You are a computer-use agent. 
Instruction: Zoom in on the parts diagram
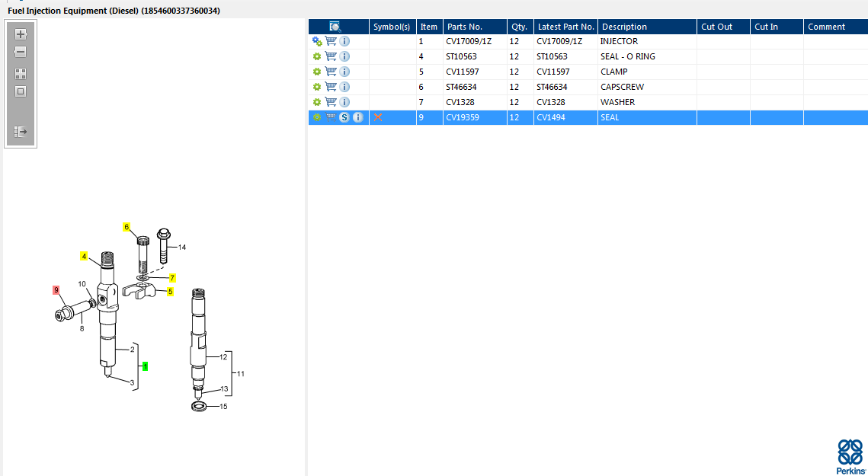[21, 34]
